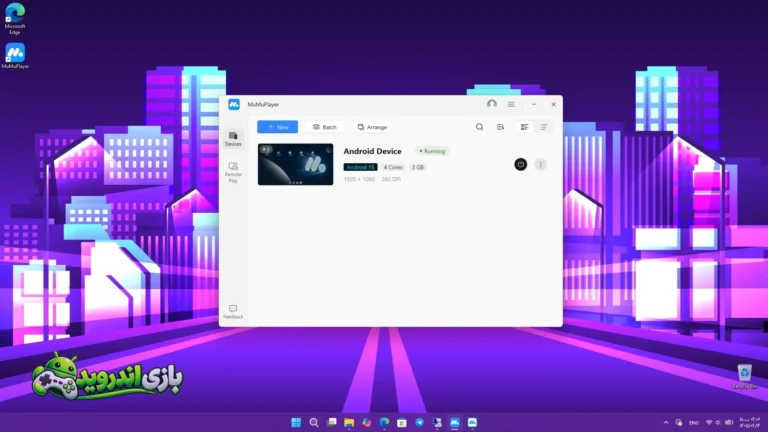Click the search magnifier in the MuMuPlayer toolbar
Image resolution: width=768 pixels, height=432 pixels.
(x=480, y=127)
